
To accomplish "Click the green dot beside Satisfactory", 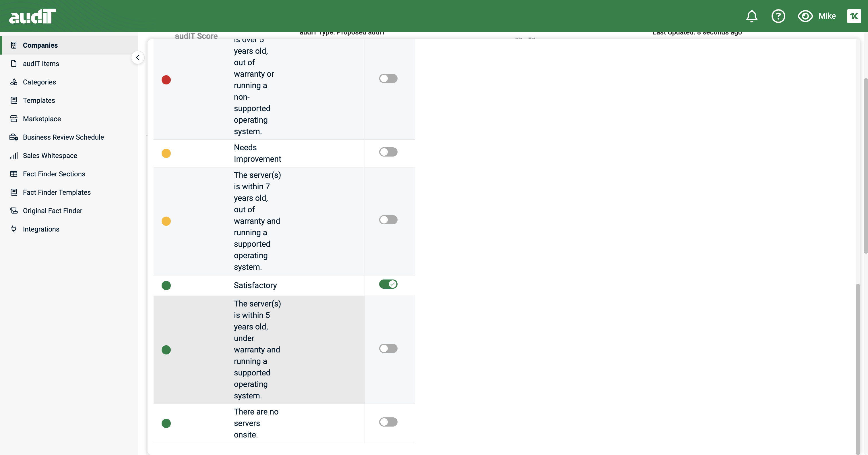I will click(x=166, y=286).
